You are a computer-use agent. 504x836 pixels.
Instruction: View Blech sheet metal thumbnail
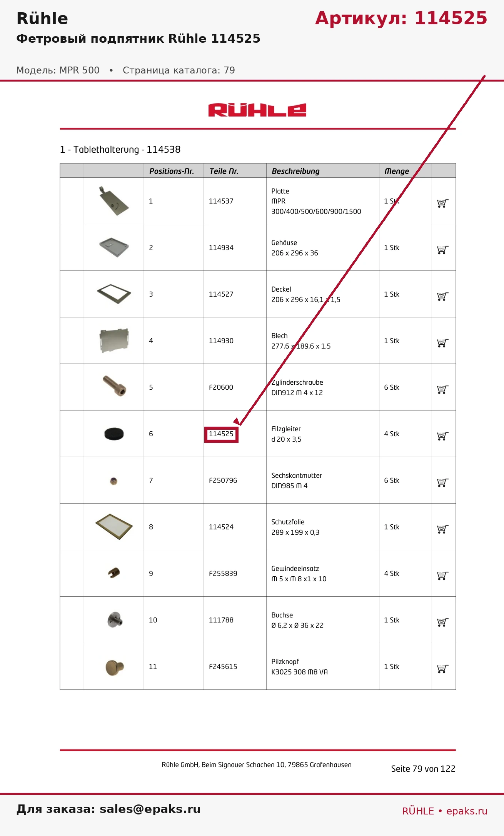pyautogui.click(x=114, y=340)
